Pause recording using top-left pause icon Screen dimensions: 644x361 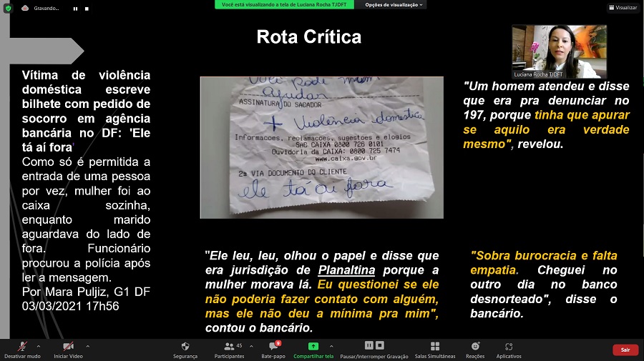[74, 9]
